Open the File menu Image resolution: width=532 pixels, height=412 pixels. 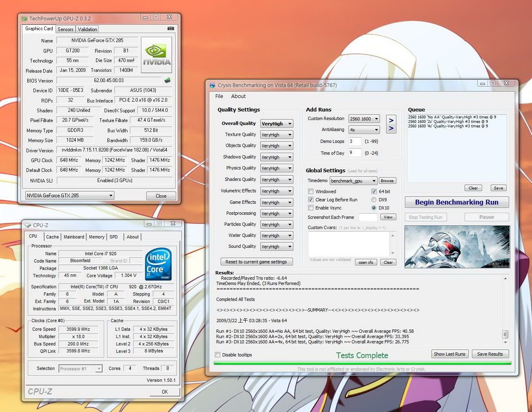[x=219, y=96]
